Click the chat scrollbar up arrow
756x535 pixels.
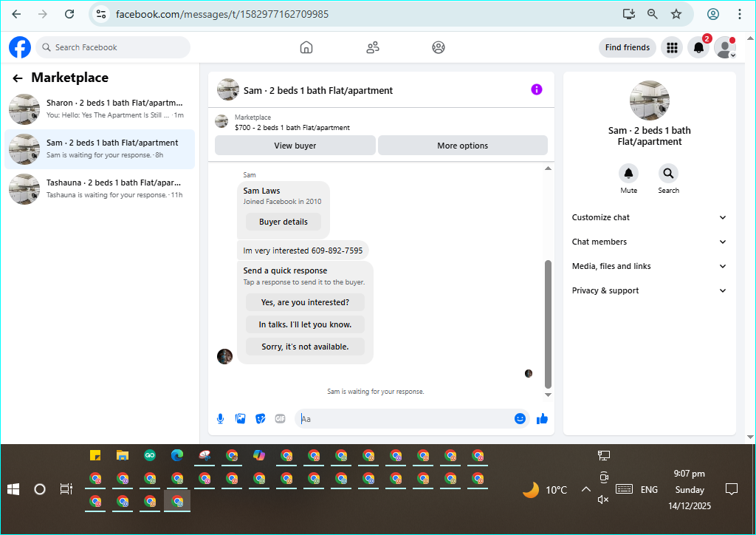(548, 168)
